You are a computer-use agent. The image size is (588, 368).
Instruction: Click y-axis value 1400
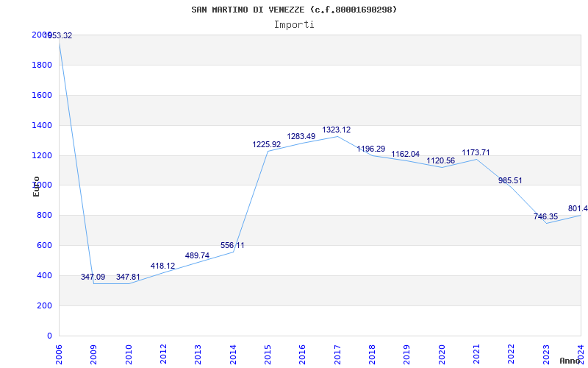42,125
